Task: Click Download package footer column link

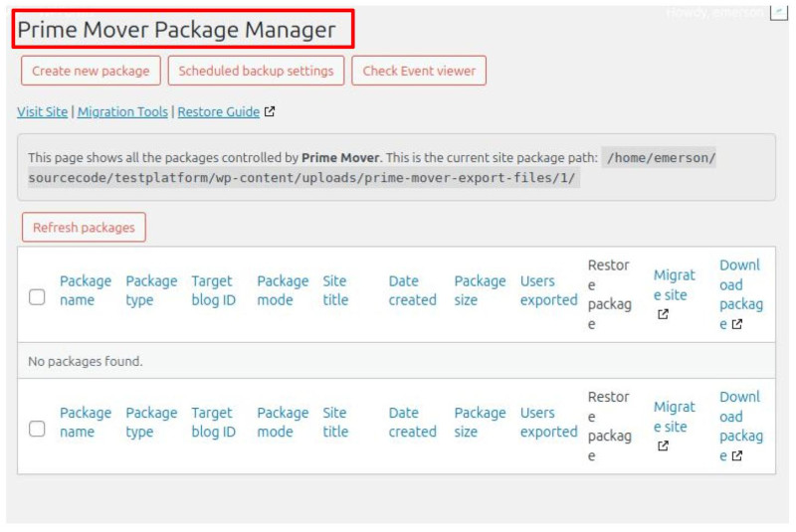Action: (741, 426)
